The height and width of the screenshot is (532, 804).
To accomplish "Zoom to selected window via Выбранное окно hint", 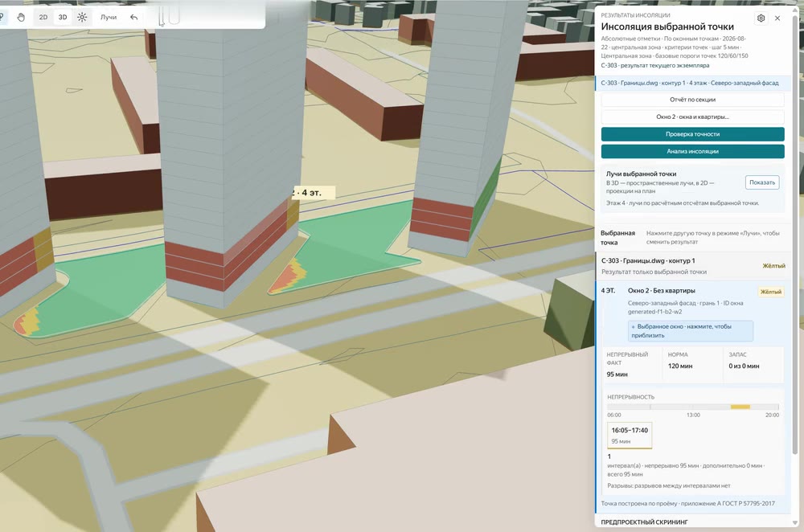I will tap(690, 331).
